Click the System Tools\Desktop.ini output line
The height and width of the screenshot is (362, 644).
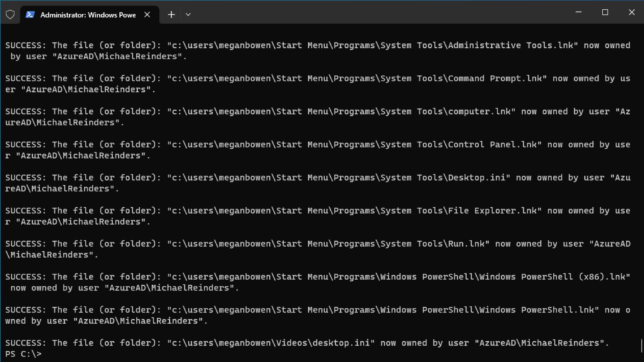pos(318,183)
